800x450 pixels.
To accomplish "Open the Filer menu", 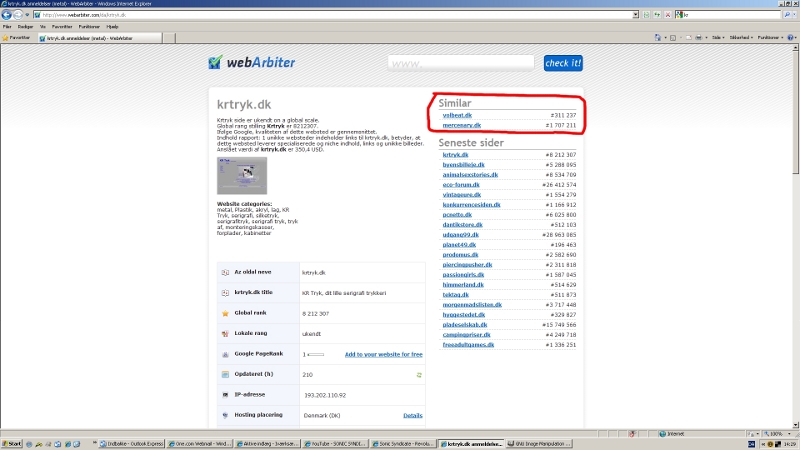I will [7, 27].
